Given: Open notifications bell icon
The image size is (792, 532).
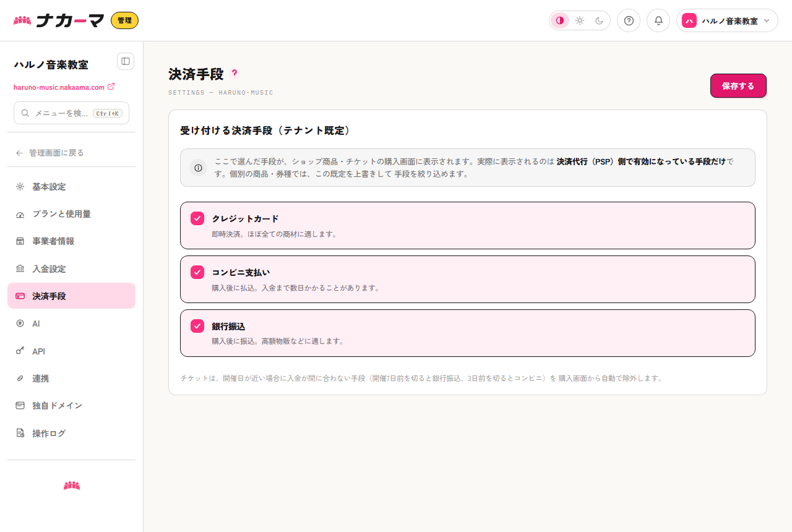Looking at the screenshot, I should coord(658,20).
